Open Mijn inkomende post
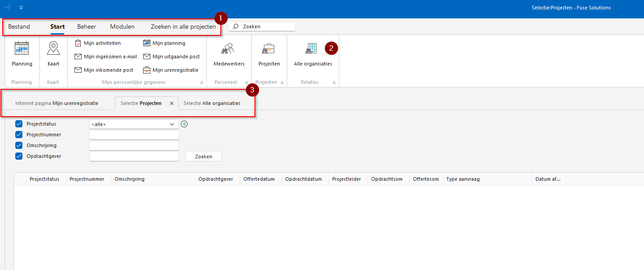644x270 pixels. (104, 70)
